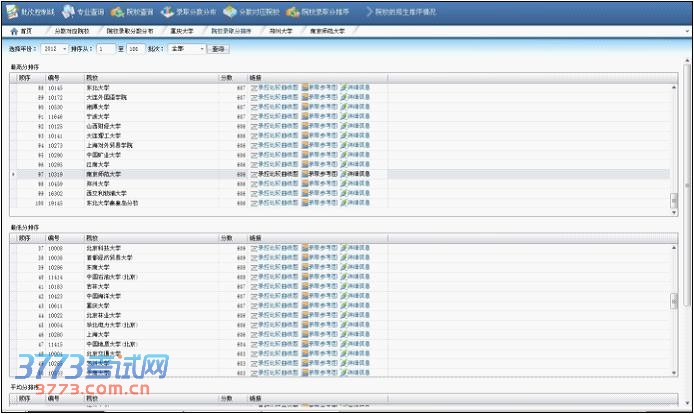Open 专业查询 from the top toolbar
Image resolution: width=694 pixels, height=414 pixels.
(x=82, y=12)
